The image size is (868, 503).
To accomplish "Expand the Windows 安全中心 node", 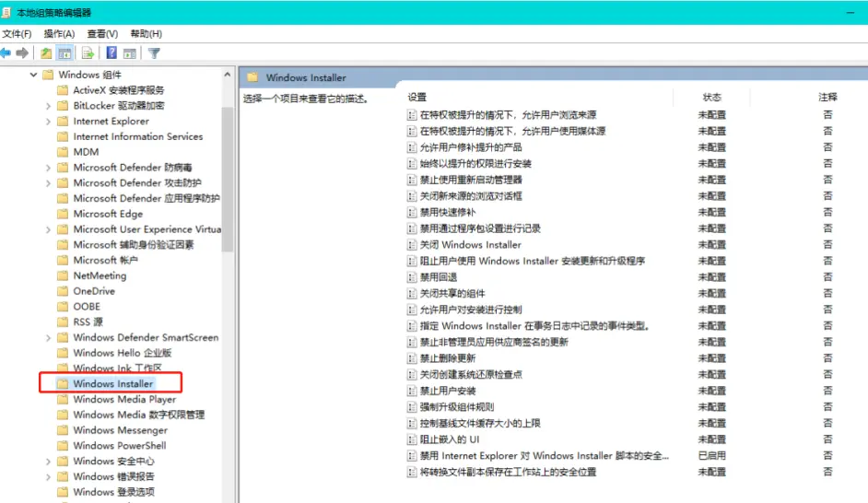I will point(48,462).
